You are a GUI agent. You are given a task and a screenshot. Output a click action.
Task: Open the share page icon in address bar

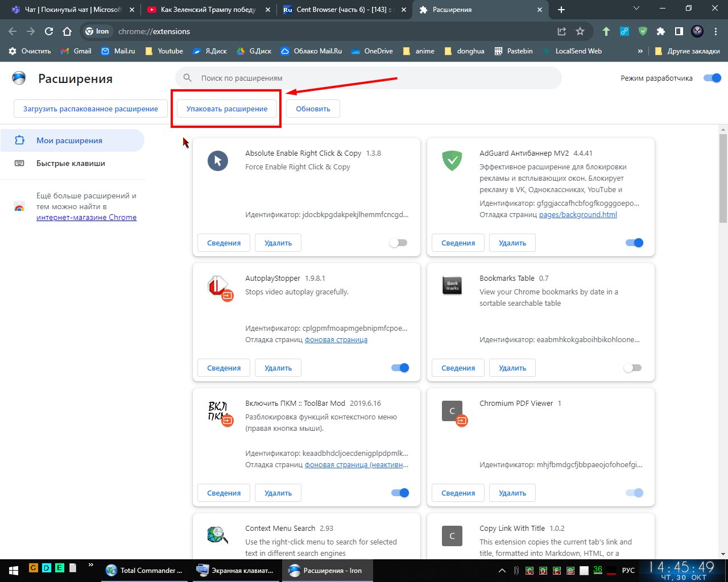tap(562, 31)
